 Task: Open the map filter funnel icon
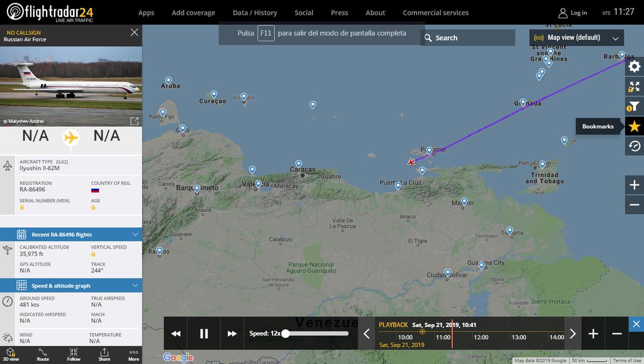(634, 106)
